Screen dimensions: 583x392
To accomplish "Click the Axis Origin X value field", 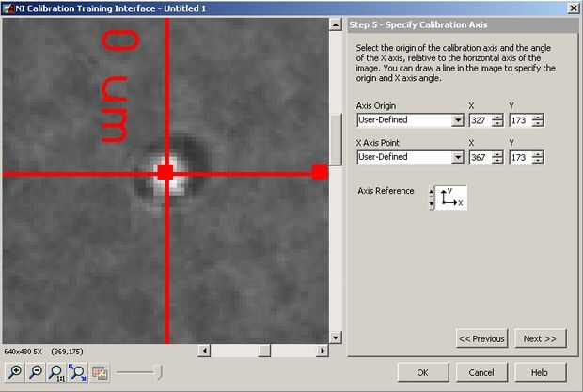I will tap(481, 120).
